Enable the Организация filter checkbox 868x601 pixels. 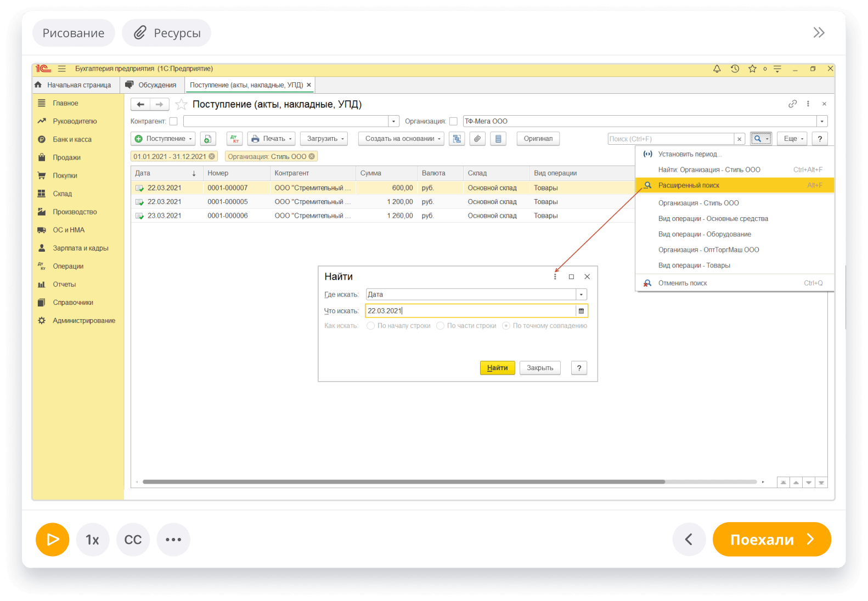click(453, 121)
